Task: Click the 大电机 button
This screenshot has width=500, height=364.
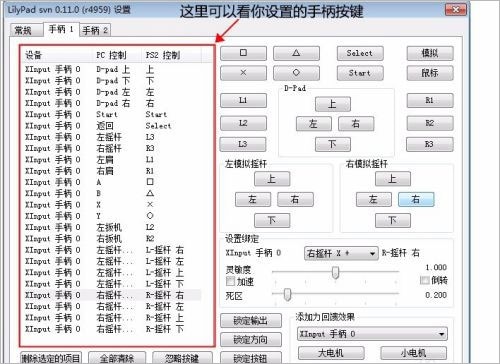Action: (331, 352)
